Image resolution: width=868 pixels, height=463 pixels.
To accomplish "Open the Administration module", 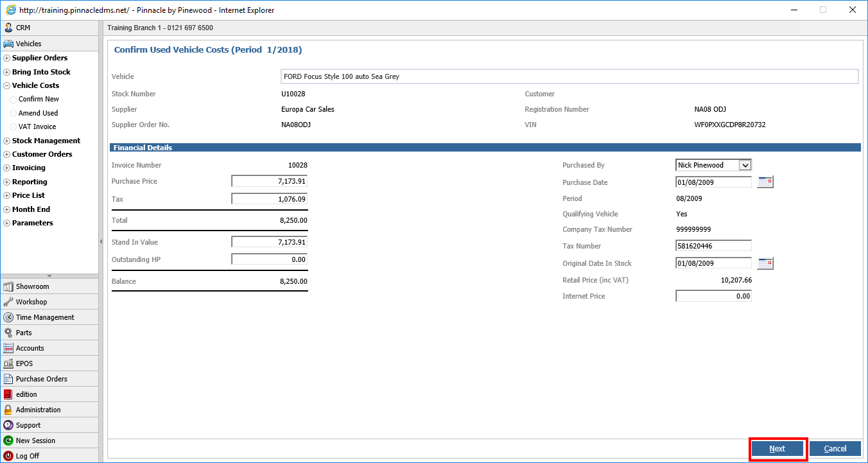I will 49,410.
